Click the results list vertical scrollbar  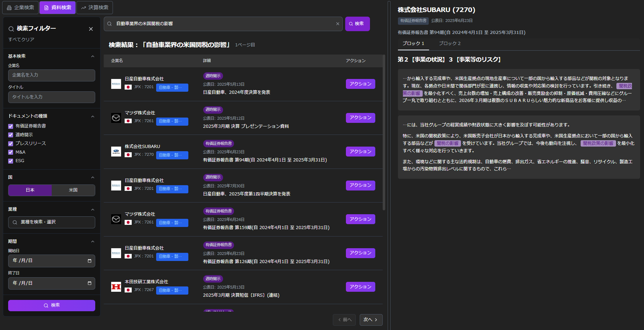click(x=384, y=132)
